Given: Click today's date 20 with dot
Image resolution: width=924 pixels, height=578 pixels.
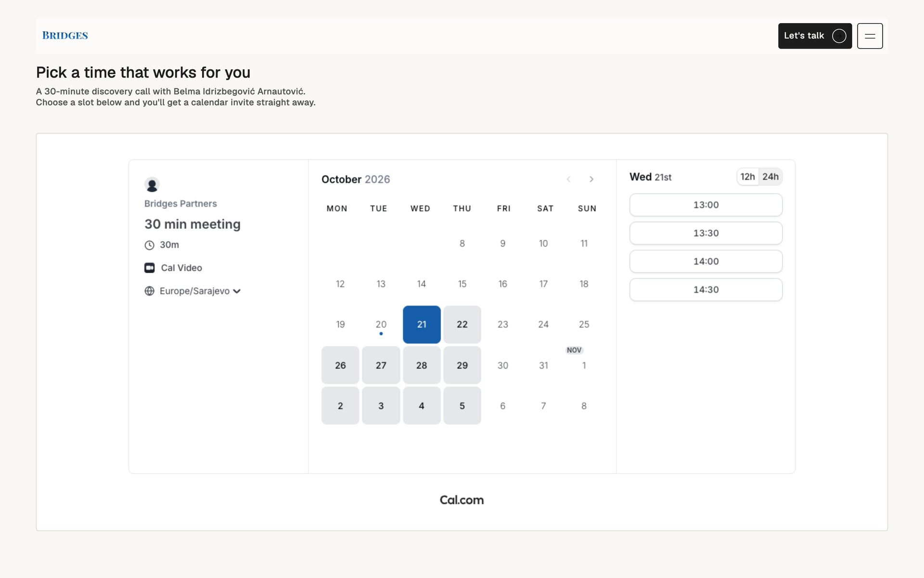Looking at the screenshot, I should point(381,325).
